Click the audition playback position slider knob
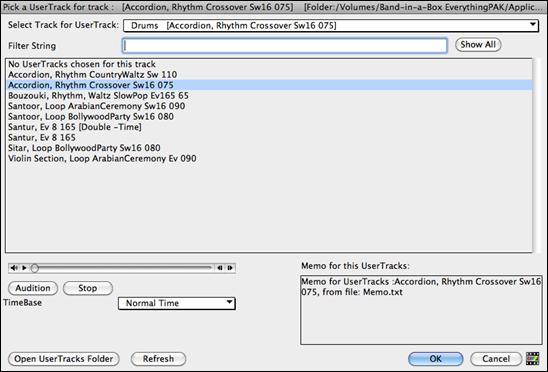Image resolution: width=548 pixels, height=372 pixels. click(34, 268)
